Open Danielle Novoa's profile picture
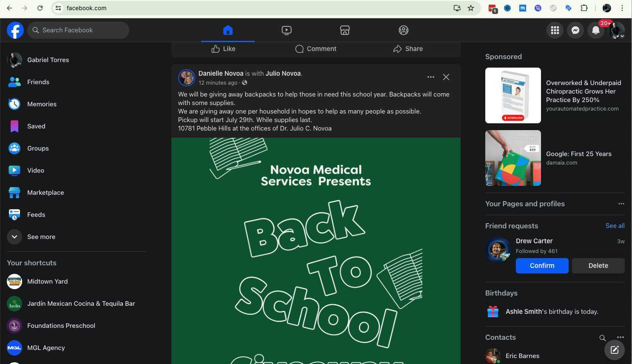 point(186,78)
